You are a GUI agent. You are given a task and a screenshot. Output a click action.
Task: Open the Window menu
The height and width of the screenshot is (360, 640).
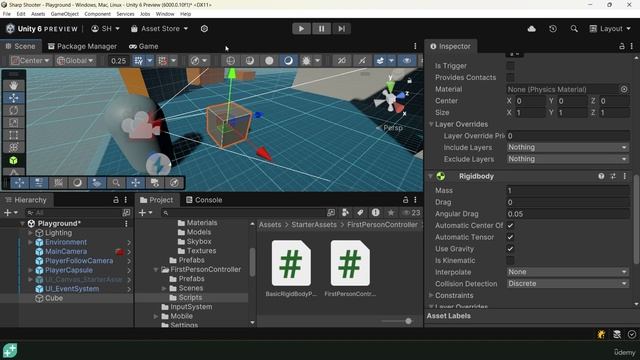click(x=165, y=14)
